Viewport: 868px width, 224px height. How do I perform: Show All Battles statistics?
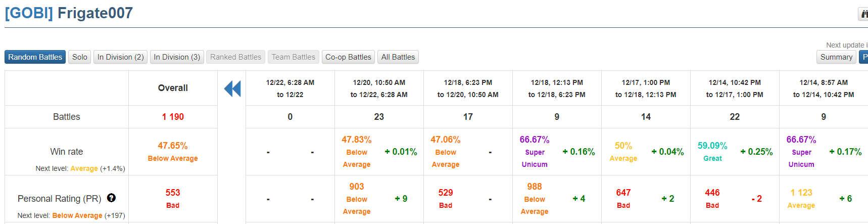coord(398,57)
